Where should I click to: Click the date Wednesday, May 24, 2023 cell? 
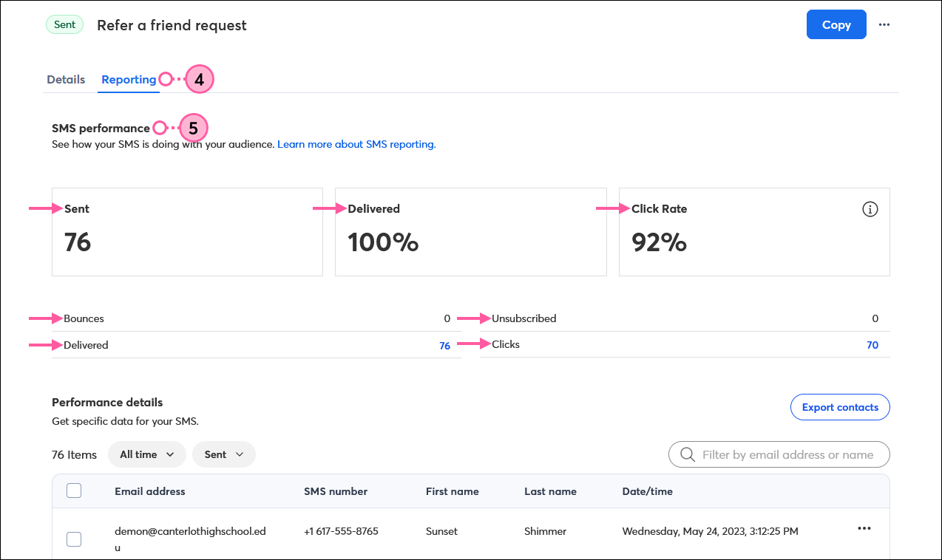[710, 531]
